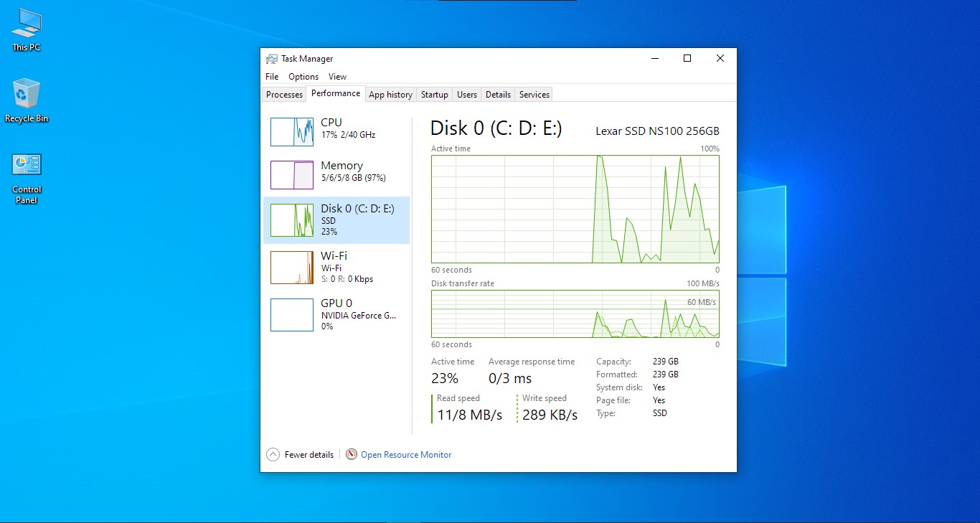The image size is (980, 523).
Task: Click the Type: SSD value
Action: pyautogui.click(x=659, y=413)
